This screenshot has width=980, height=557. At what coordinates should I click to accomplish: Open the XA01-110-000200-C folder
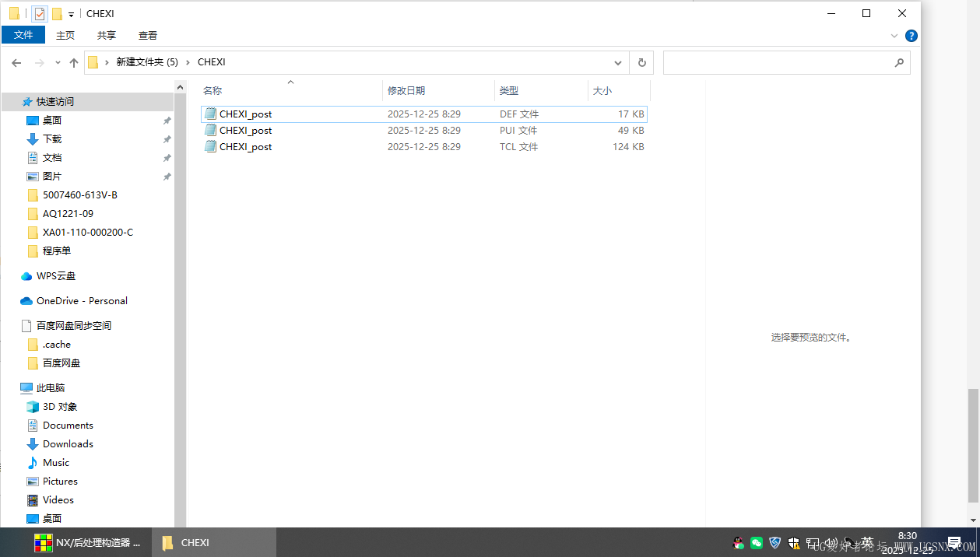88,233
